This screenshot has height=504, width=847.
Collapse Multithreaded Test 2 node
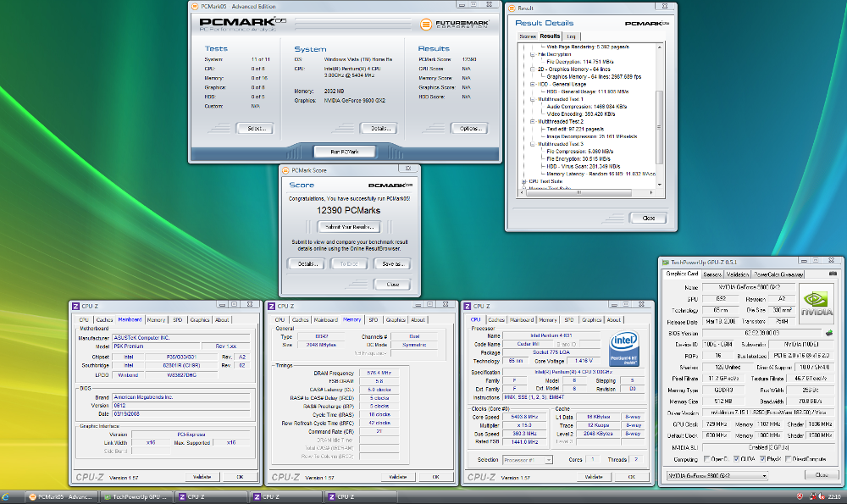[x=532, y=121]
